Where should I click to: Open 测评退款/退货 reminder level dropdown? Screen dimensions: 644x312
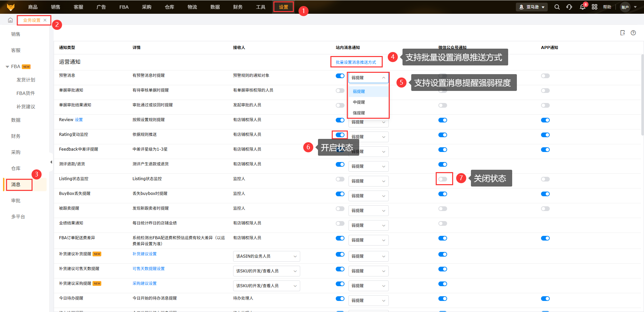coord(368,166)
